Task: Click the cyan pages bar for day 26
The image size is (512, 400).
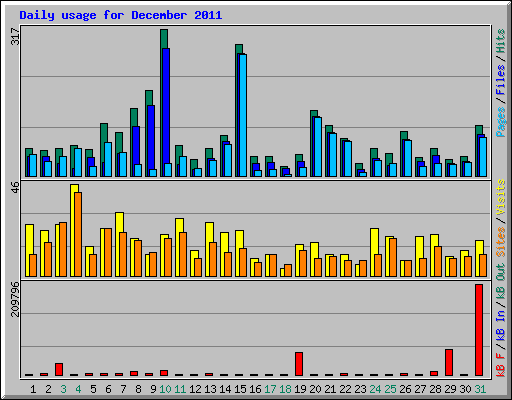Action: 408,158
